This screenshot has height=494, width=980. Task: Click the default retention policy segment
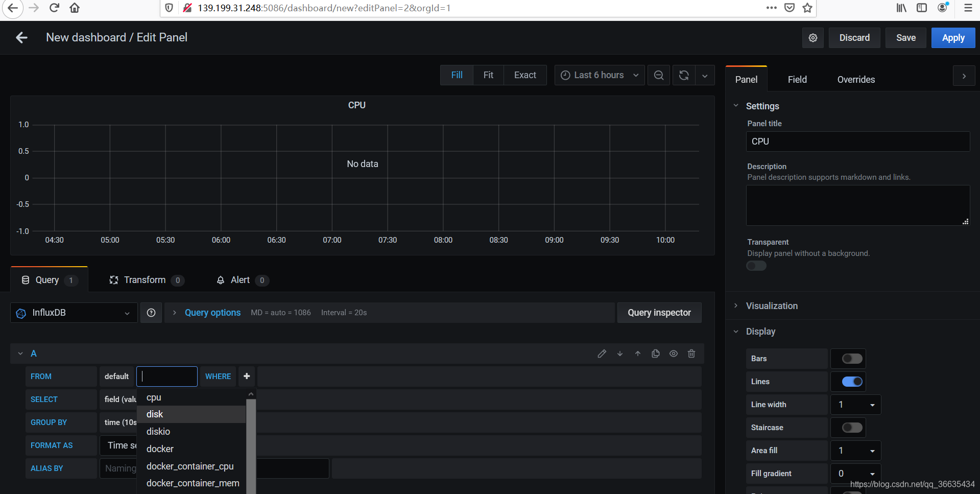tap(116, 377)
